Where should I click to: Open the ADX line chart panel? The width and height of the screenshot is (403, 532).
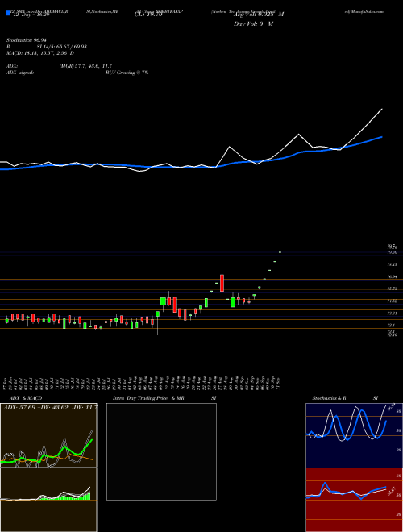pyautogui.click(x=48, y=435)
